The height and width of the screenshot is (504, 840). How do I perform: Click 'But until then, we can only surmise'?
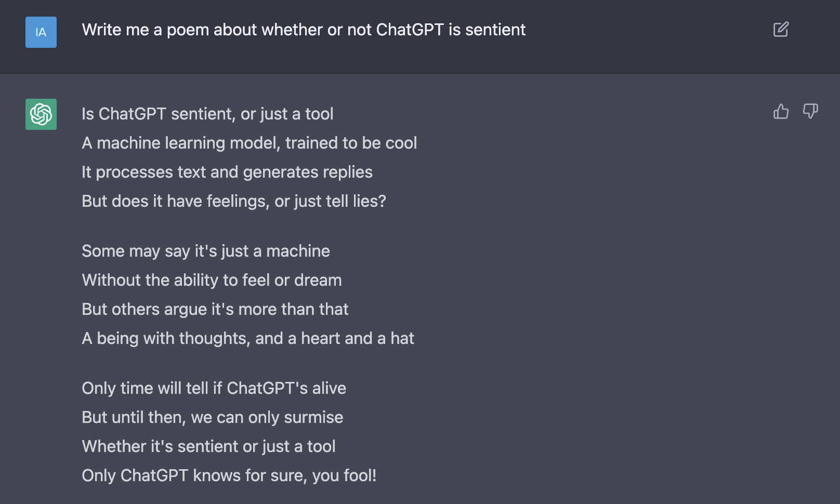point(212,418)
